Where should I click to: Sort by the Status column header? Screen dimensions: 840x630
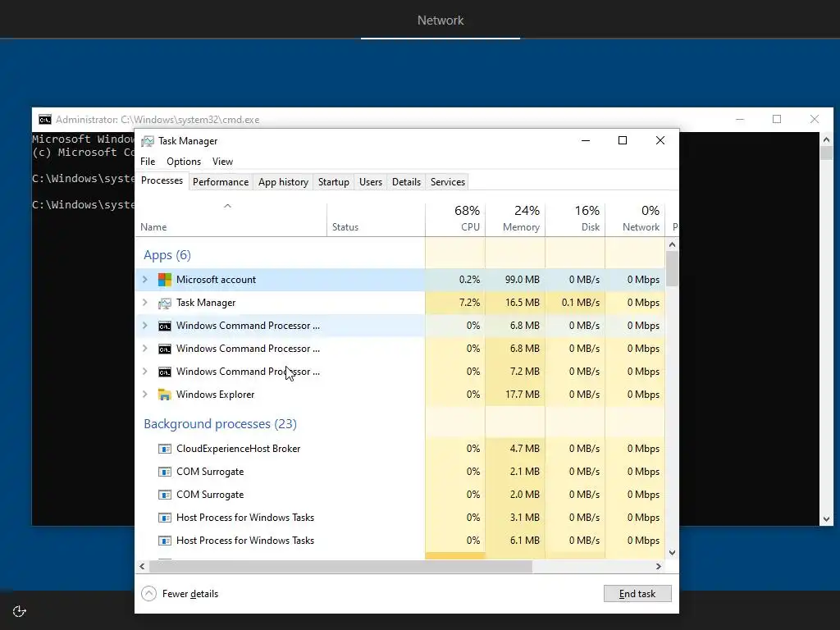pos(376,220)
